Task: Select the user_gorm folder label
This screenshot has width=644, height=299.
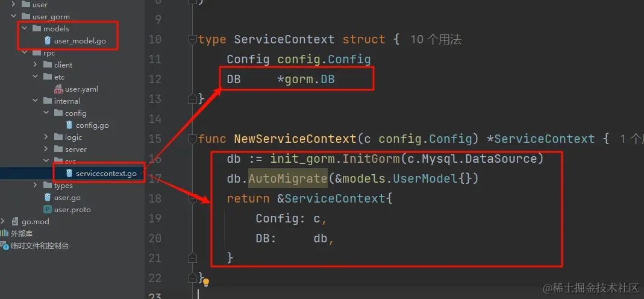Action: (51, 17)
